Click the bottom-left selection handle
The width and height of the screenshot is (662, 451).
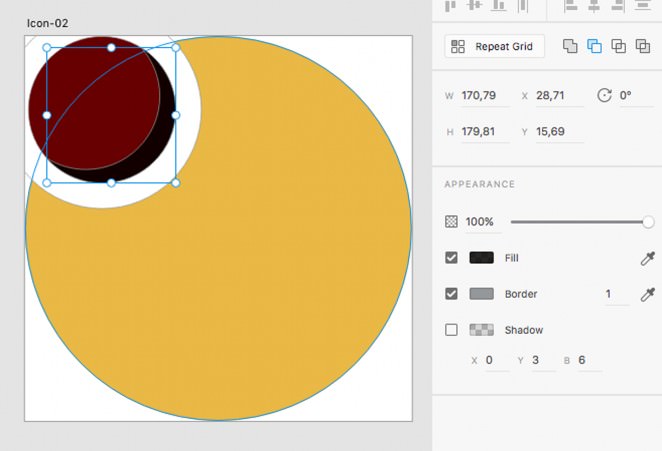[47, 183]
